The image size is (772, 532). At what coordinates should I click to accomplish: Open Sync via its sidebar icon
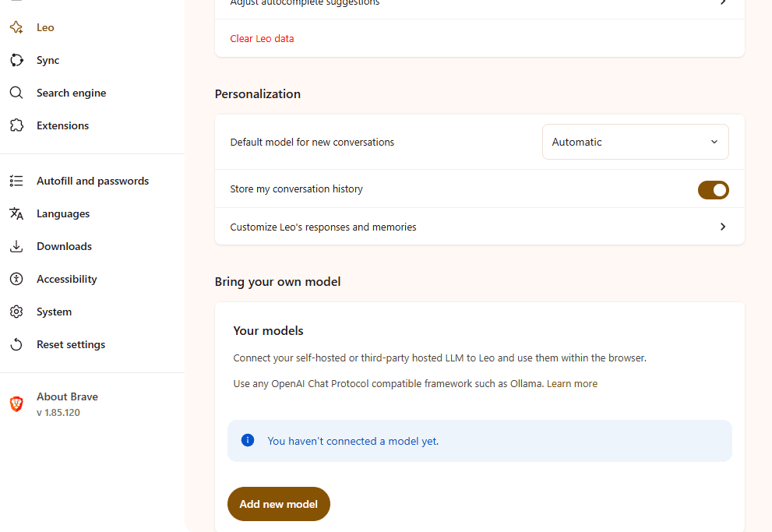pyautogui.click(x=16, y=60)
